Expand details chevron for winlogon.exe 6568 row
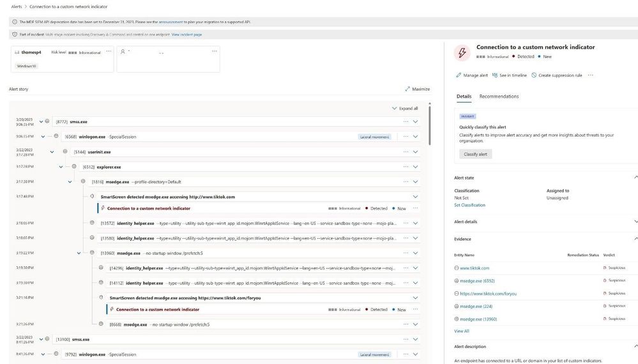 pos(415,137)
